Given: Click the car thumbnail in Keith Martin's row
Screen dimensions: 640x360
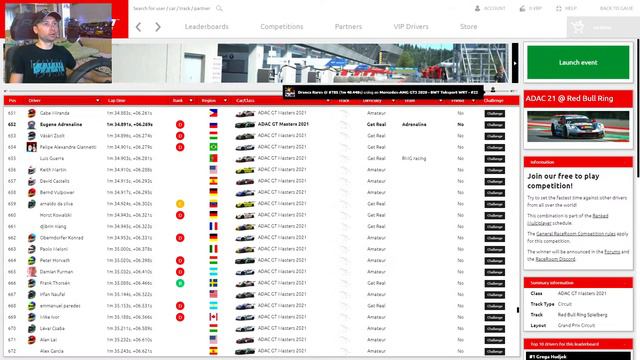Looking at the screenshot, I should coord(245,170).
